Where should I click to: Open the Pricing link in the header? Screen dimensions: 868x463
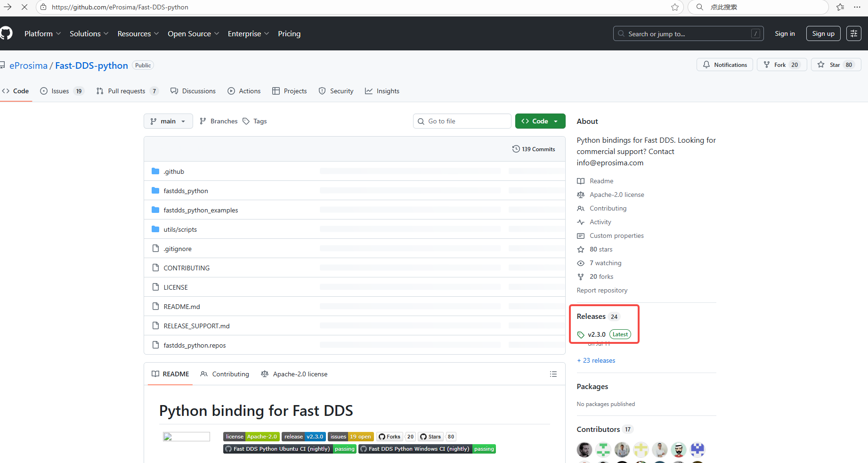(289, 33)
